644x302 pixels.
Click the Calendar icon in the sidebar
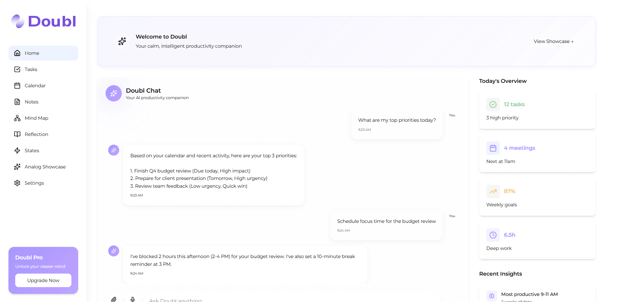tap(17, 86)
